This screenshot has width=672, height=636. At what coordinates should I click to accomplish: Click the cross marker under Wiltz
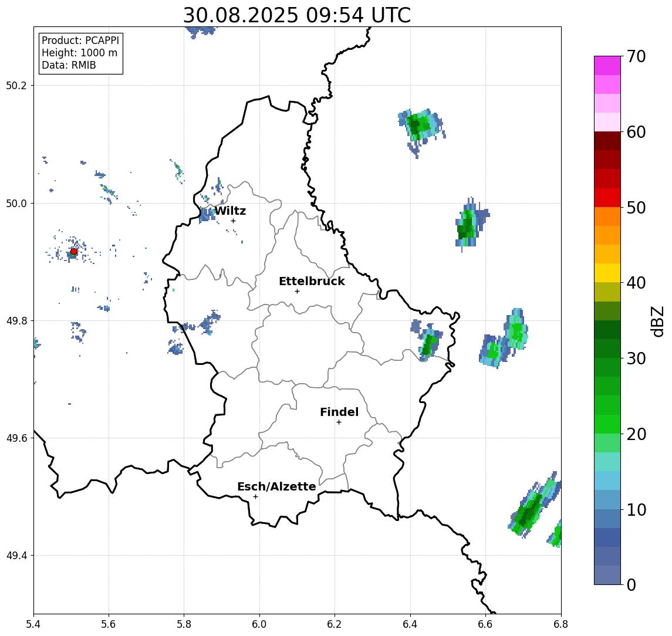[x=233, y=221]
